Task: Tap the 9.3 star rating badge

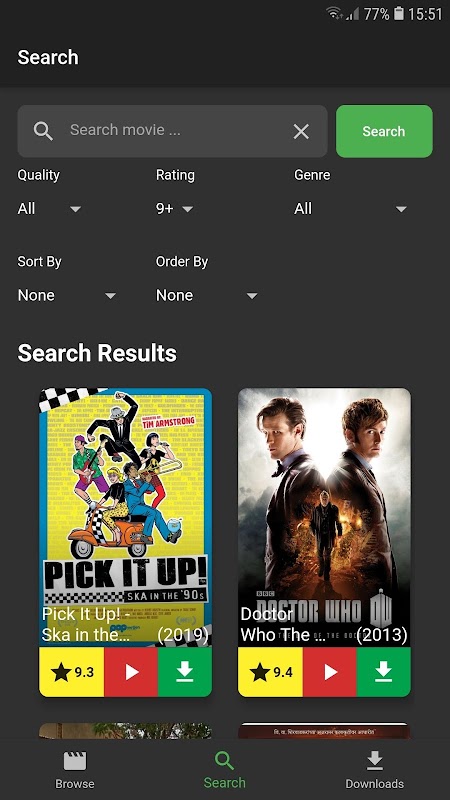Action: tap(72, 672)
